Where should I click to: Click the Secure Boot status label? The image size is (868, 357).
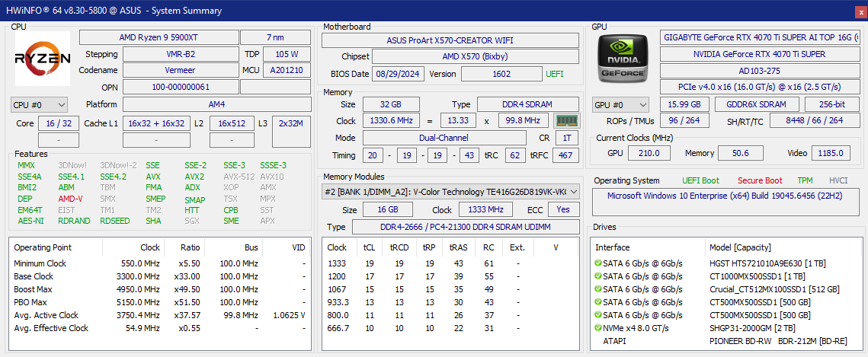[760, 180]
